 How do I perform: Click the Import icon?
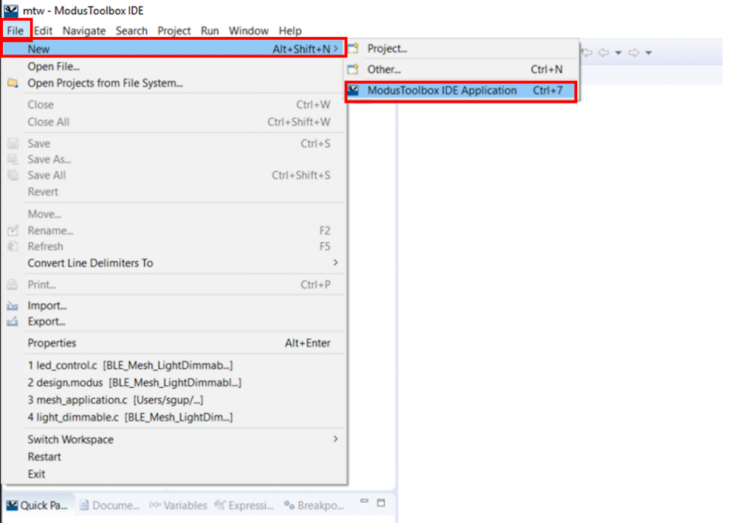(x=13, y=306)
